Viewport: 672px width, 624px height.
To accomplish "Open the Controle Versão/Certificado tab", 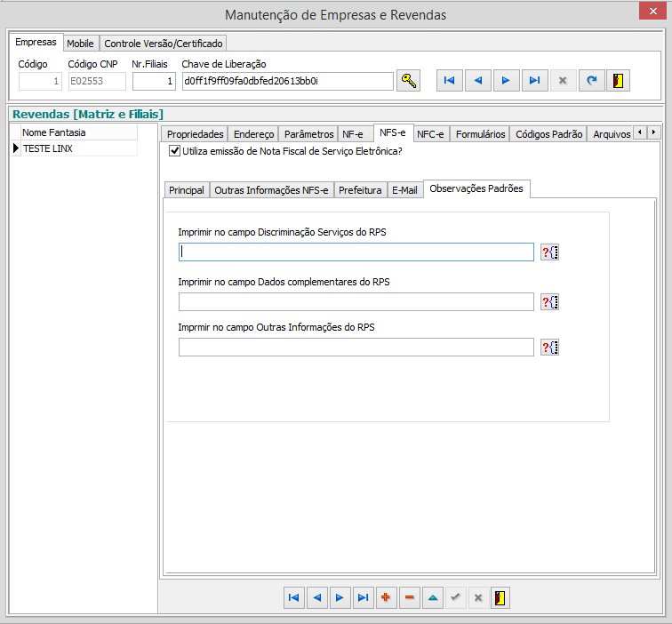I will coord(164,44).
